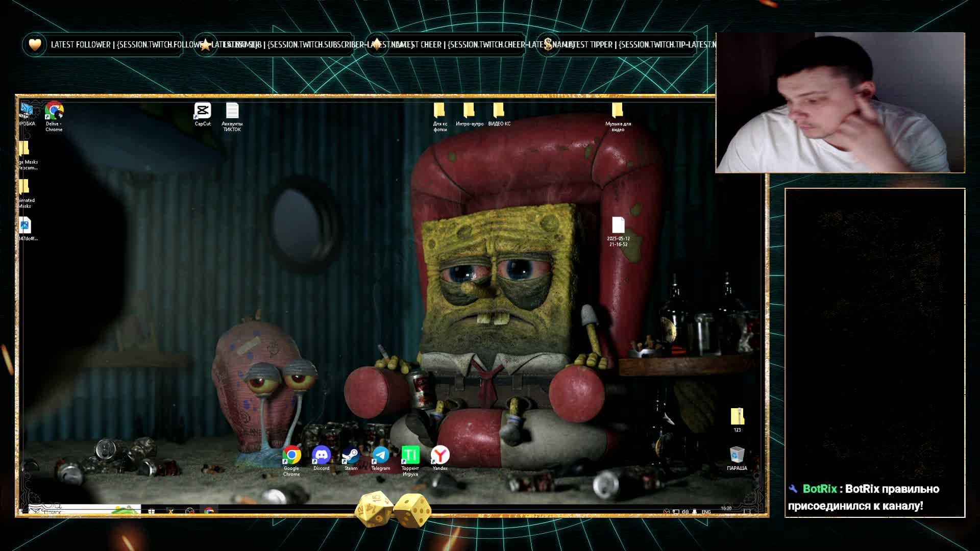This screenshot has width=980, height=551.
Task: Switch the ENG input language indicator
Action: 706,512
